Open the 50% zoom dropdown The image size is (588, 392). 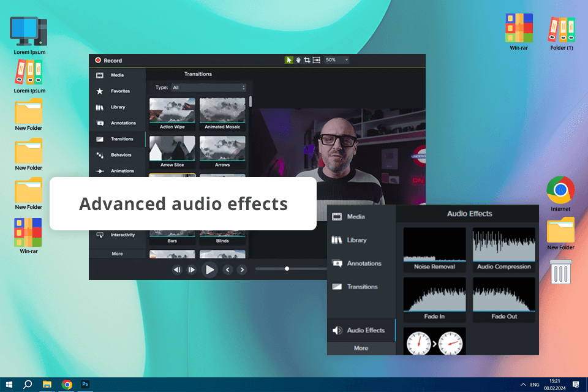(337, 60)
